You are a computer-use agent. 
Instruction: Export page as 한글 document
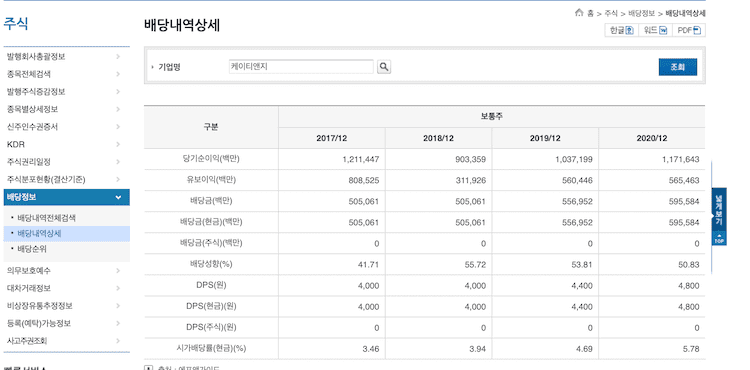621,30
